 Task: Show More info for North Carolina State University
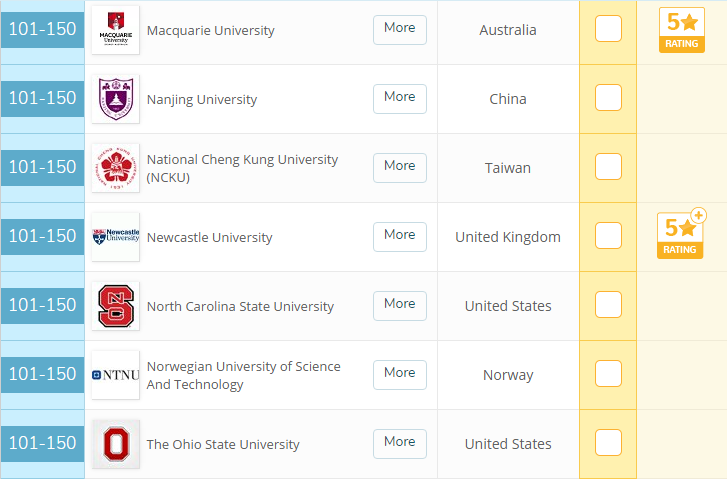(x=399, y=305)
